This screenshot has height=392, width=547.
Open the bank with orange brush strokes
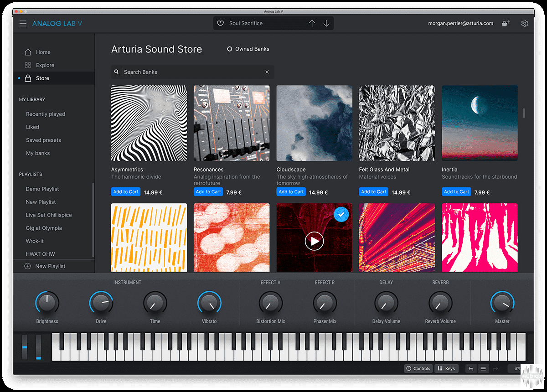[149, 237]
